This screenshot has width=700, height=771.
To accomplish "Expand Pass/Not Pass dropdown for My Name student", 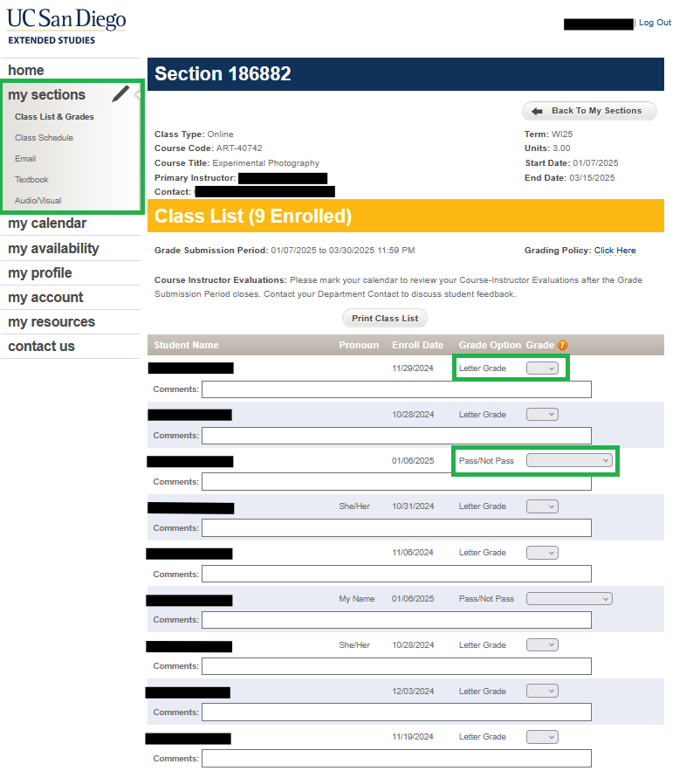I will 569,599.
